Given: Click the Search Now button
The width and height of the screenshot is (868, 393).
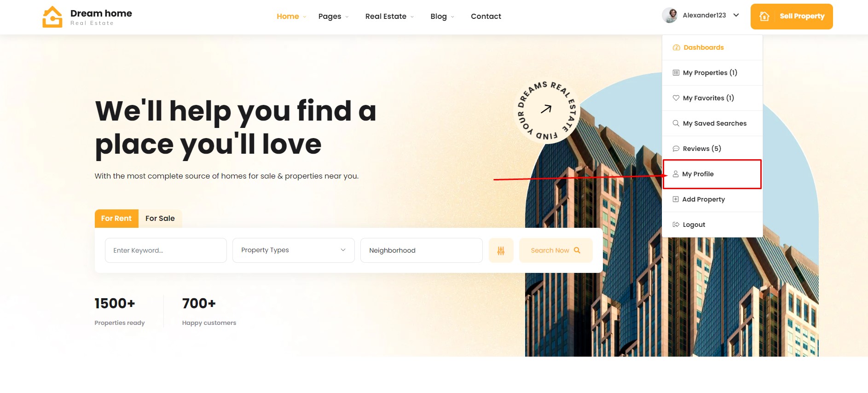Looking at the screenshot, I should tap(556, 250).
